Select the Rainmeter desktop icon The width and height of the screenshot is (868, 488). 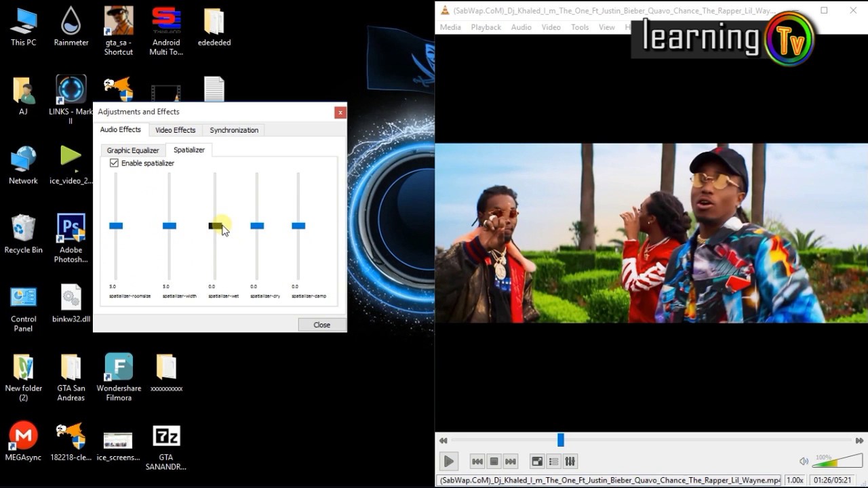[x=71, y=27]
